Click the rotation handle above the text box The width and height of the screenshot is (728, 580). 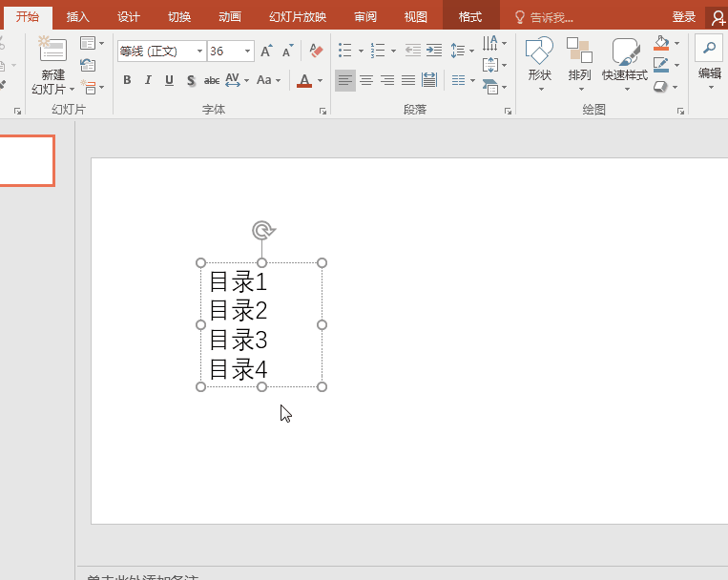coord(262,230)
